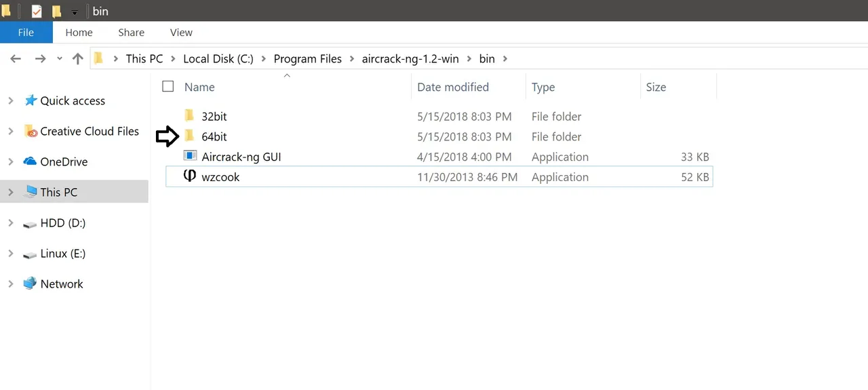Click the HDD (D:) drive icon

pyautogui.click(x=30, y=224)
